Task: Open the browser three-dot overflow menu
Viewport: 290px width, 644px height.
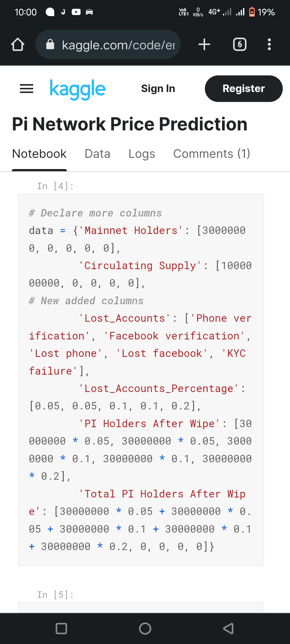Action: point(269,44)
